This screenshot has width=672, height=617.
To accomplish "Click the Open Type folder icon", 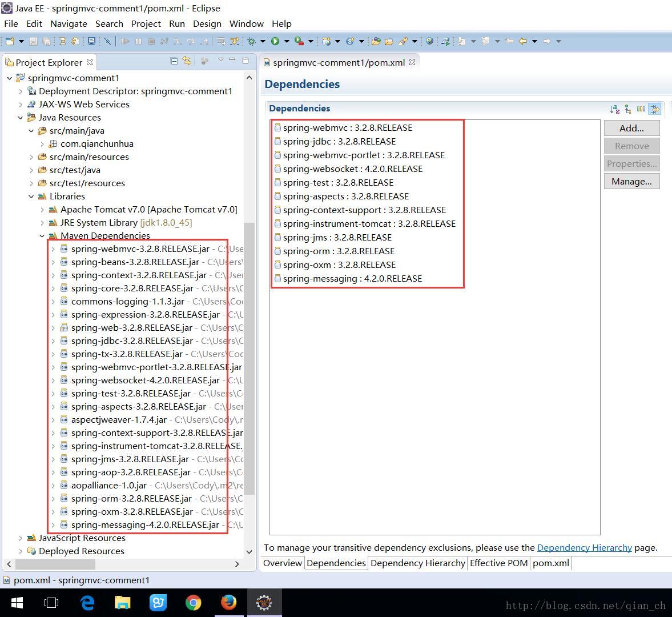I will pos(376,41).
